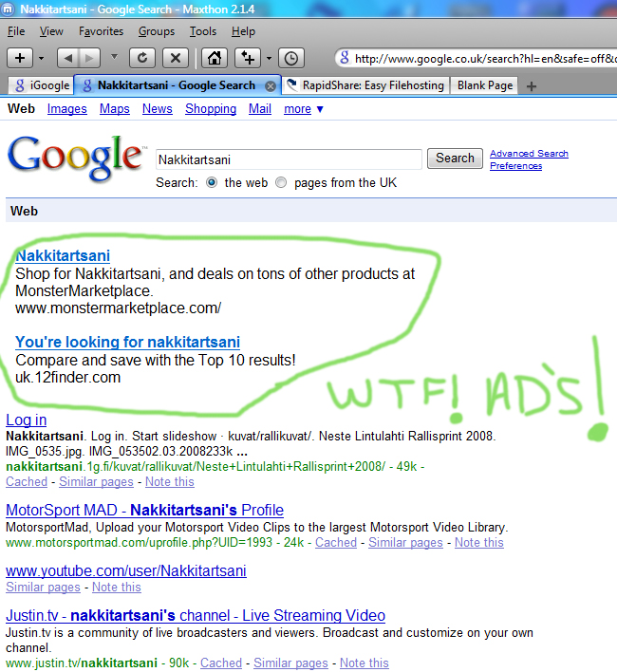This screenshot has height=672, width=617.
Task: Open the View menu
Action: click(51, 31)
